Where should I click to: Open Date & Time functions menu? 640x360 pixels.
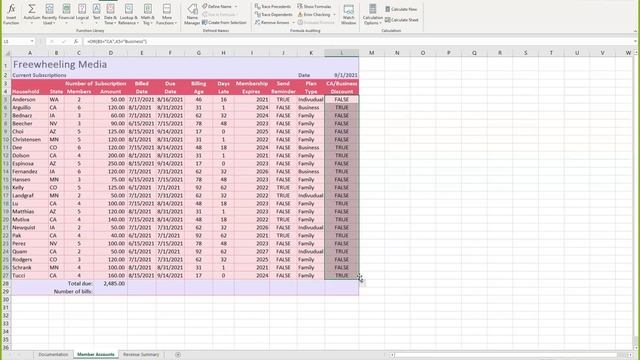[x=110, y=14]
